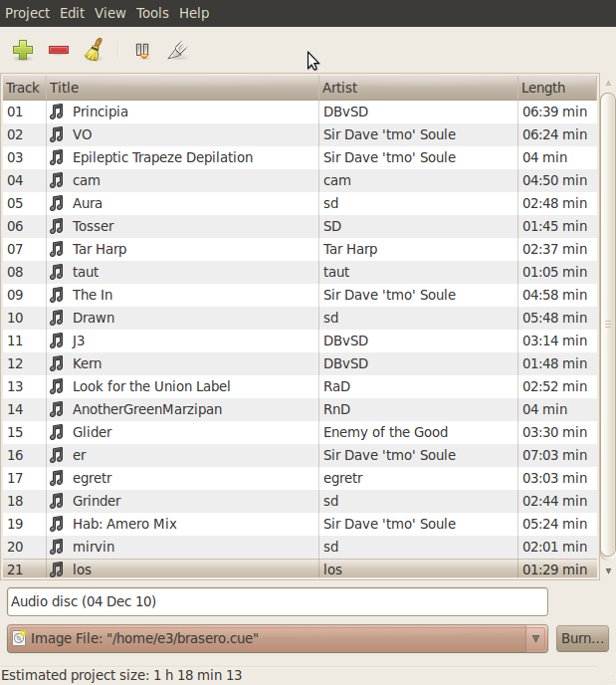Click the broom Clear project icon
Image resolution: width=616 pixels, height=685 pixels.
click(x=94, y=50)
